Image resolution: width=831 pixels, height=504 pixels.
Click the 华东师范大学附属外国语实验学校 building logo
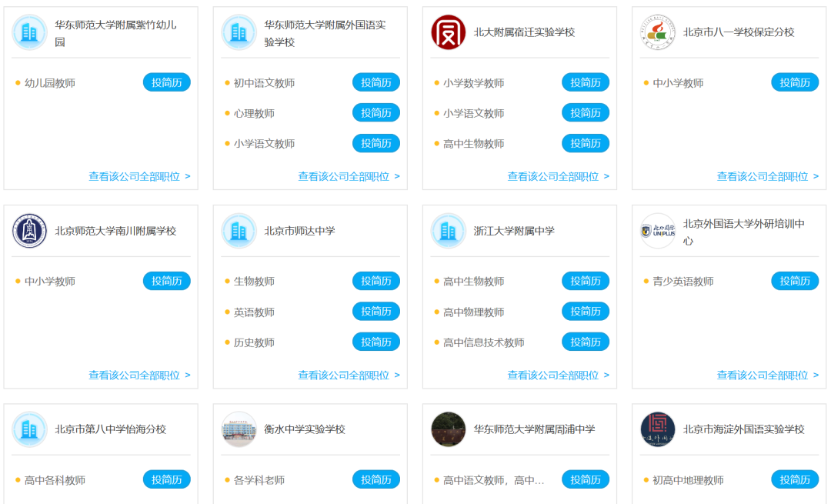pyautogui.click(x=239, y=32)
